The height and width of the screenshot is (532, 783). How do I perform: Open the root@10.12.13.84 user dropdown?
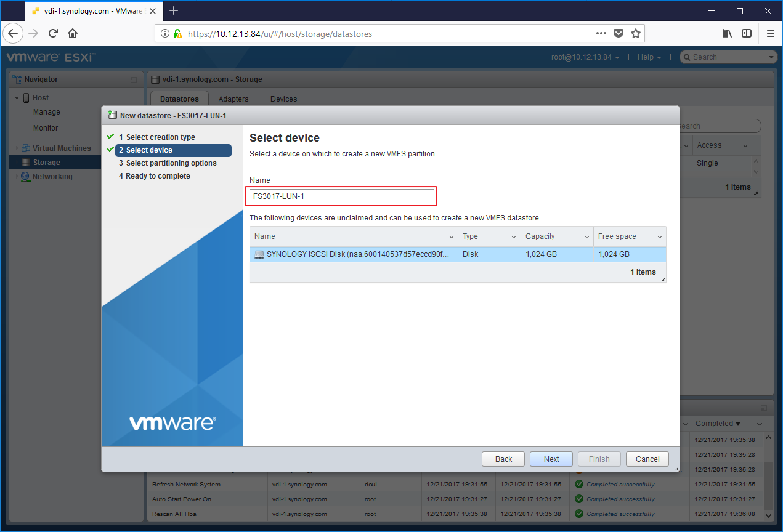point(585,57)
